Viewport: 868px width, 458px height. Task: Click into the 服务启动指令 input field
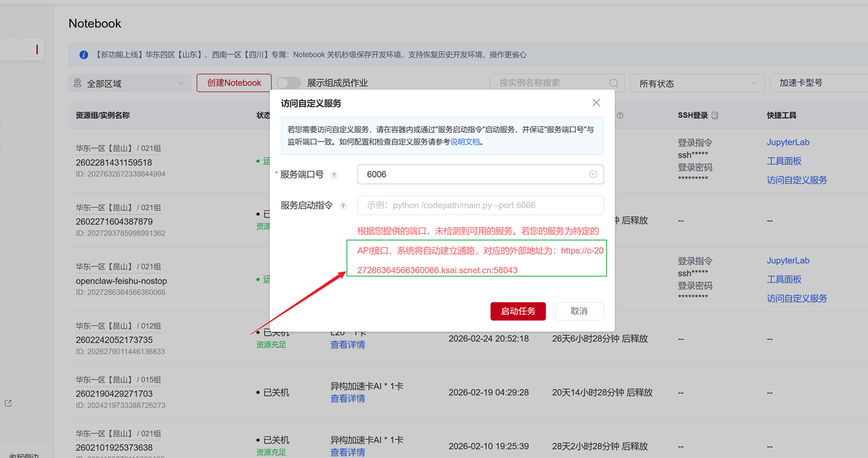coord(480,205)
